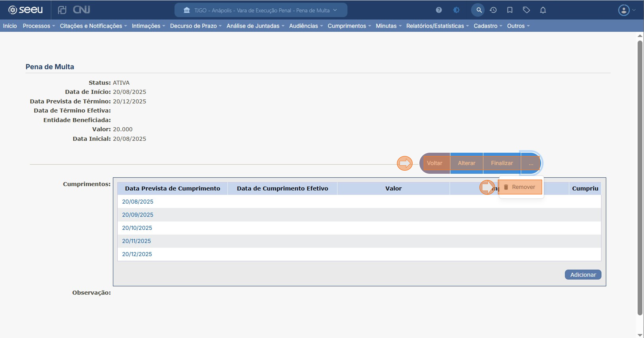Image resolution: width=644 pixels, height=338 pixels.
Task: Open the notifications bell icon
Action: 543,10
